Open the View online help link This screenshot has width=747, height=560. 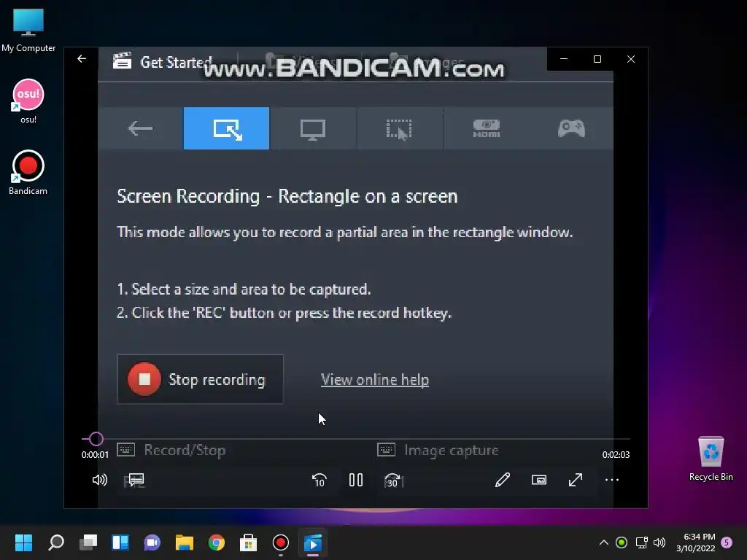[x=375, y=379]
